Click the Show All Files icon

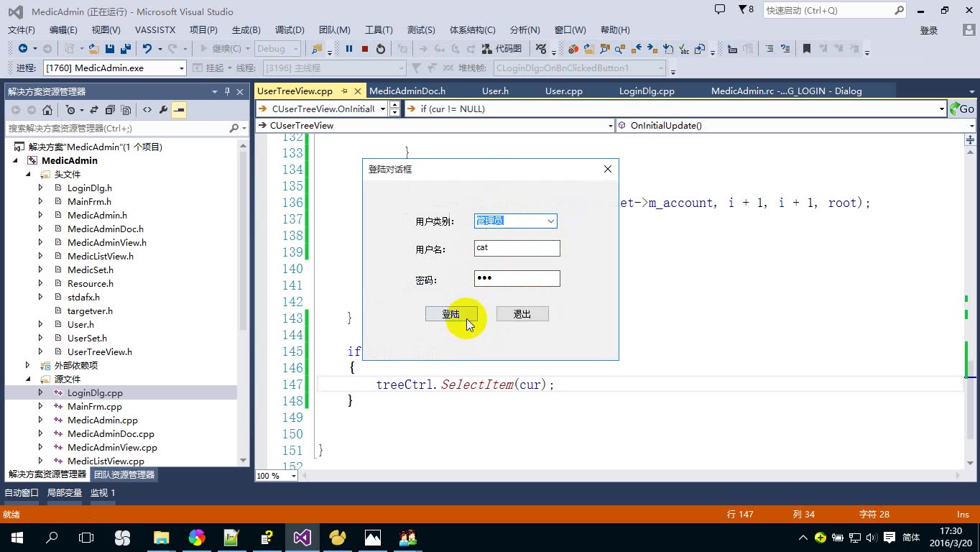126,110
